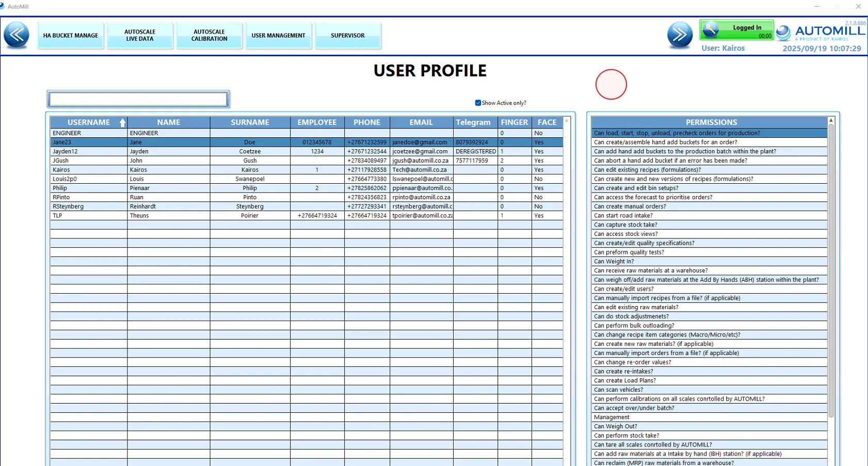868x466 pixels.
Task: Select 'Can start road intake?' permission
Action: click(710, 216)
